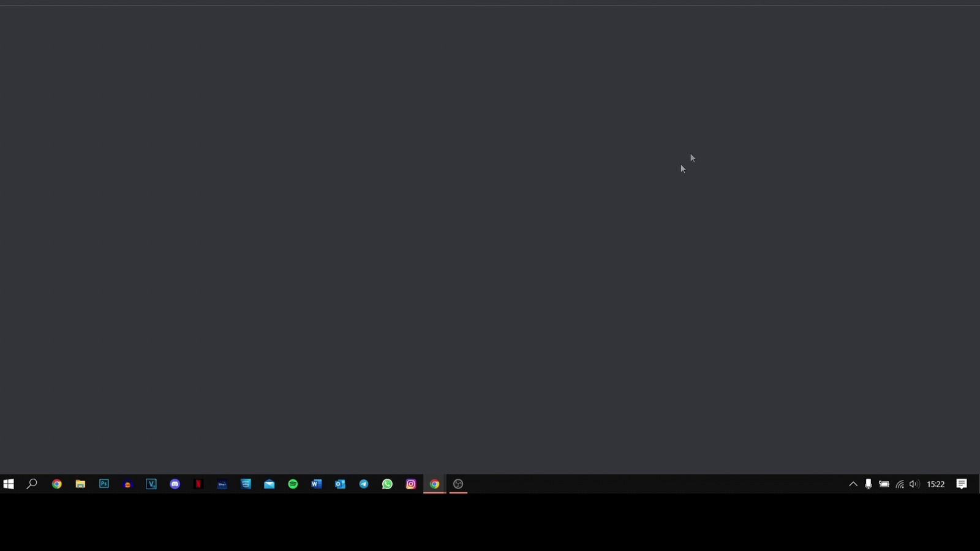Viewport: 980px width, 551px height.
Task: Switch to the OBS Studio window
Action: point(458,484)
